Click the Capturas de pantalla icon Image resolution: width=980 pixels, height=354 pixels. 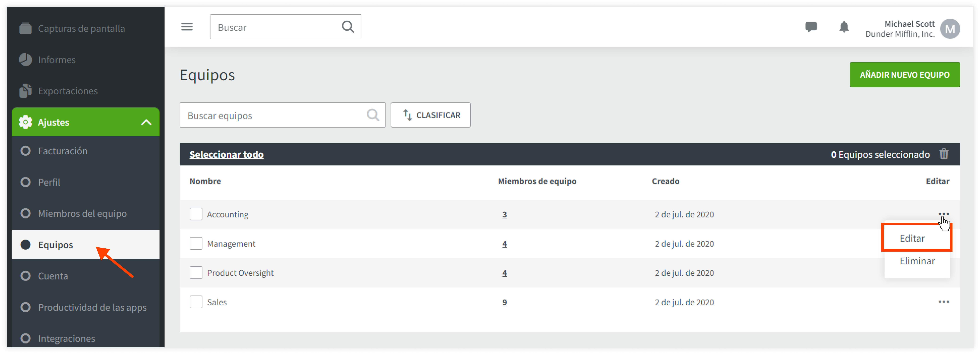(x=25, y=28)
